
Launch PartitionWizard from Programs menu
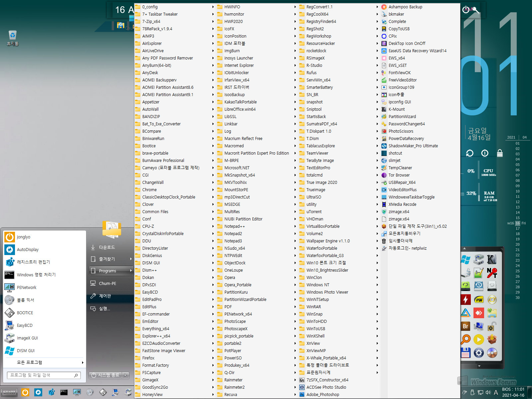point(420,117)
